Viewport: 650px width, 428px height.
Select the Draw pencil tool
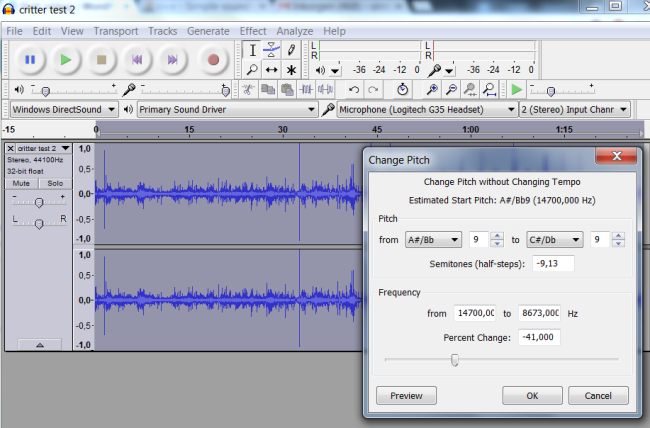pyautogui.click(x=291, y=49)
